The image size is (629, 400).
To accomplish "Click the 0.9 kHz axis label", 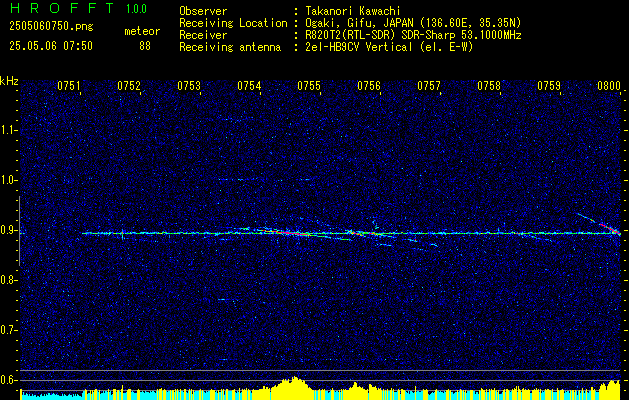I will [x=8, y=230].
